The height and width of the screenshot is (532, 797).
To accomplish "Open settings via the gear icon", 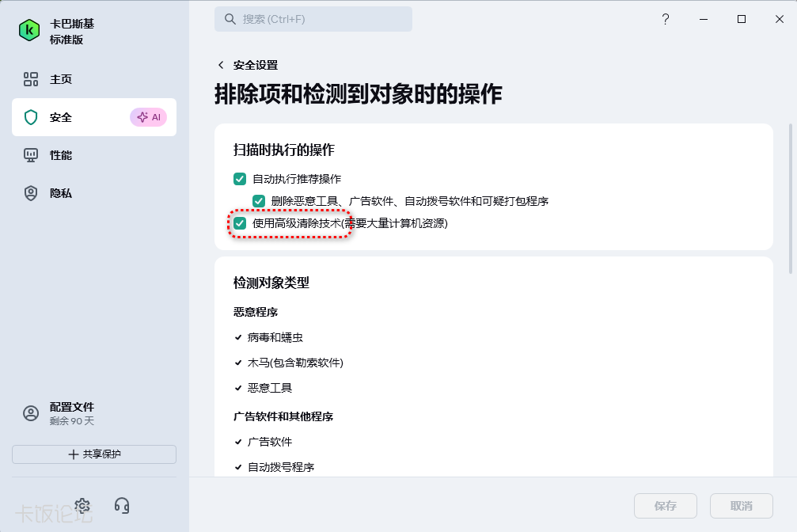I will coord(82,506).
